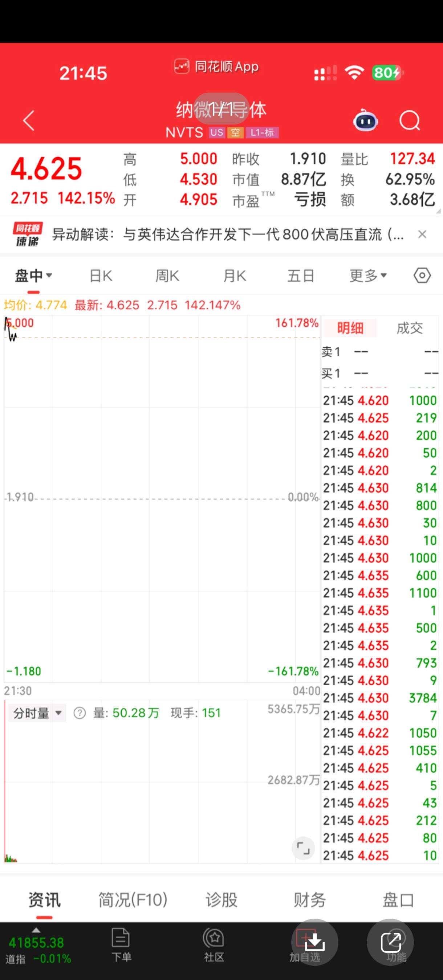This screenshot has width=443, height=980.
Task: Expand the 更多 chart period dropdown
Action: pyautogui.click(x=368, y=275)
